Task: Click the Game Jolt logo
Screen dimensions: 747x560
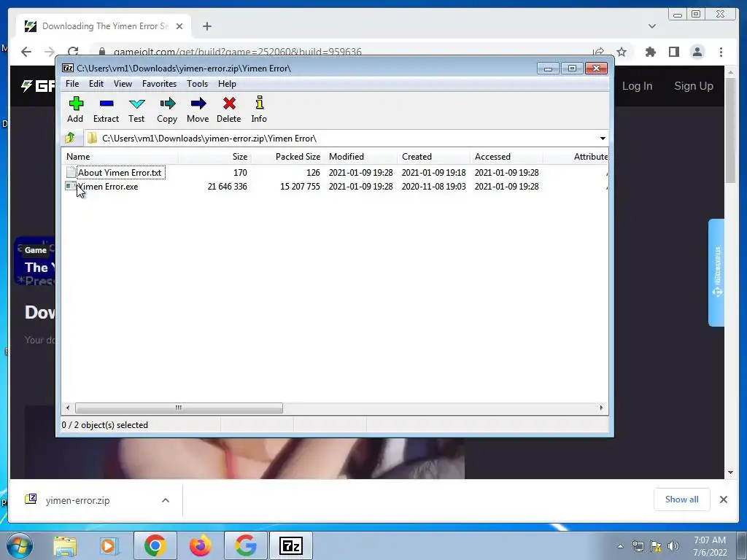Action: 38,86
